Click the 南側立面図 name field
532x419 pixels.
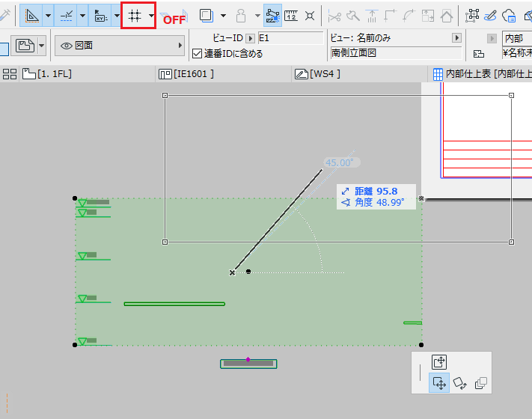[x=397, y=53]
